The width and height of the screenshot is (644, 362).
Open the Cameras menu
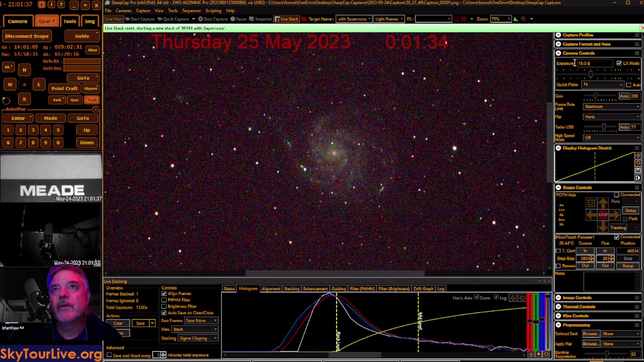(x=124, y=11)
